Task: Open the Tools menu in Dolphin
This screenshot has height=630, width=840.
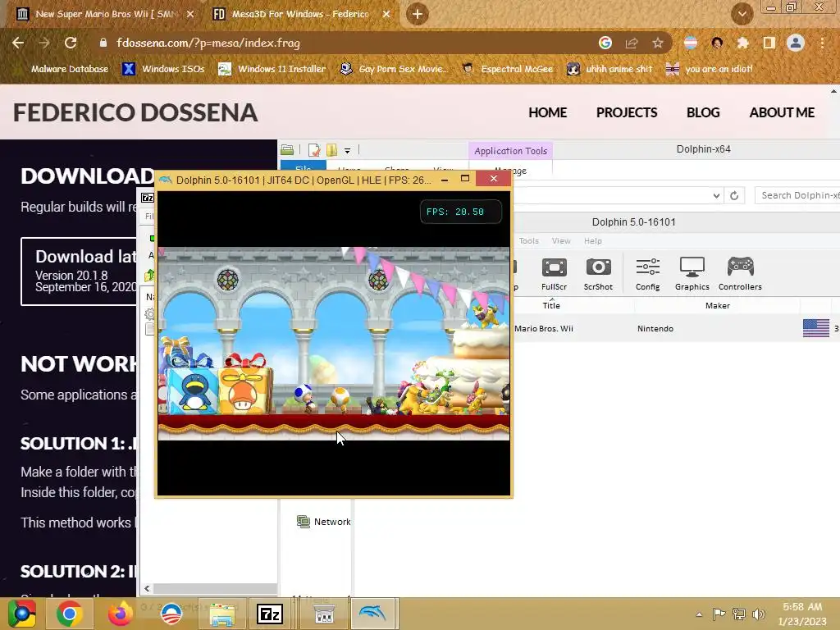Action: [529, 241]
